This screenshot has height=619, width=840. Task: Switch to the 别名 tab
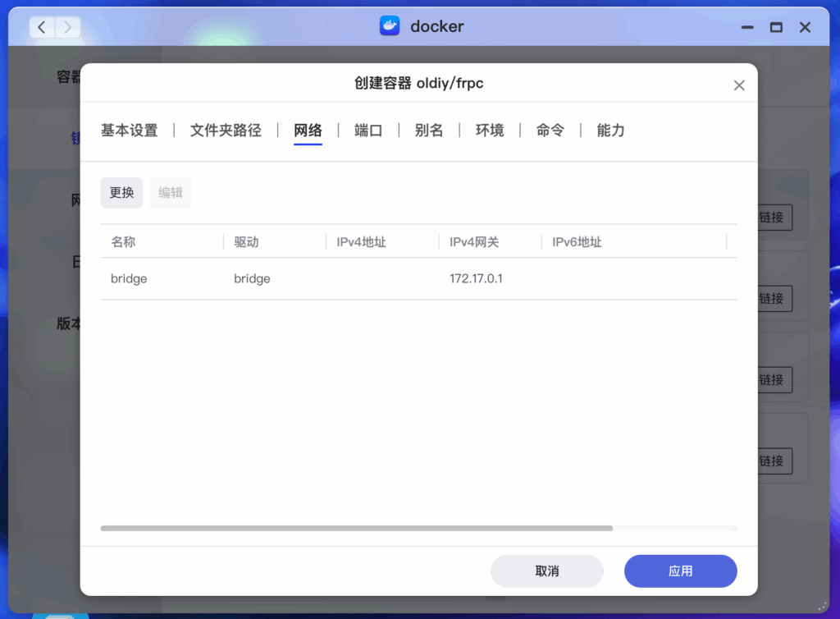[x=429, y=130]
